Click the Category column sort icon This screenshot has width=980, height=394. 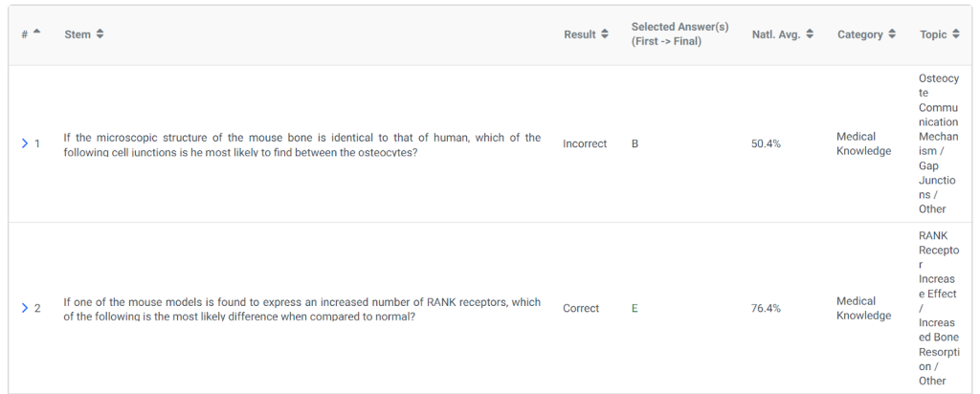(892, 34)
